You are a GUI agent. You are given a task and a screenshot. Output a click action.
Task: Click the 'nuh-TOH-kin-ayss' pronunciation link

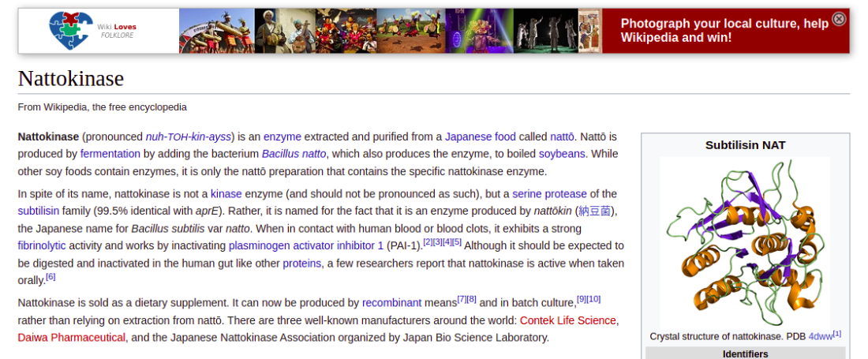[x=189, y=136]
